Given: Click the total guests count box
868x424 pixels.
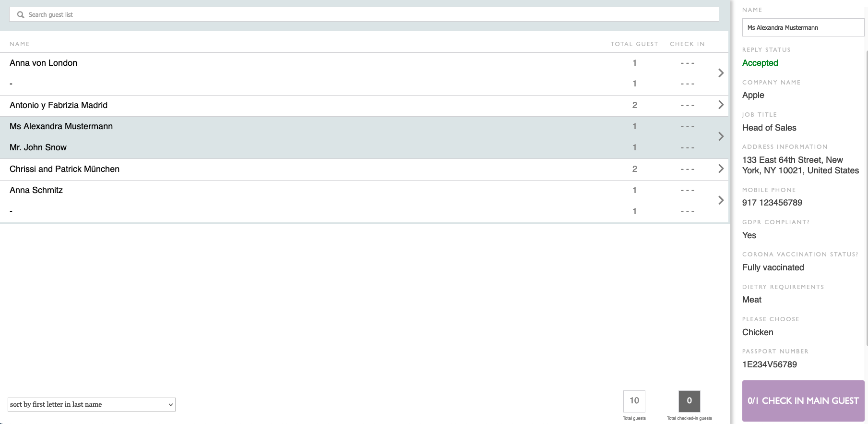Looking at the screenshot, I should [634, 401].
